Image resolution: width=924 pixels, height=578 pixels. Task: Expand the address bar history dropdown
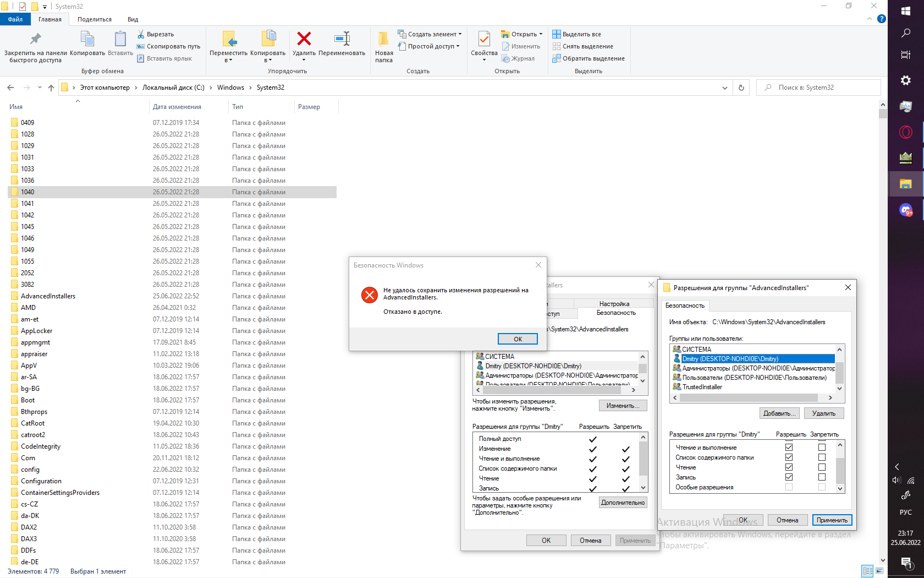tap(724, 88)
